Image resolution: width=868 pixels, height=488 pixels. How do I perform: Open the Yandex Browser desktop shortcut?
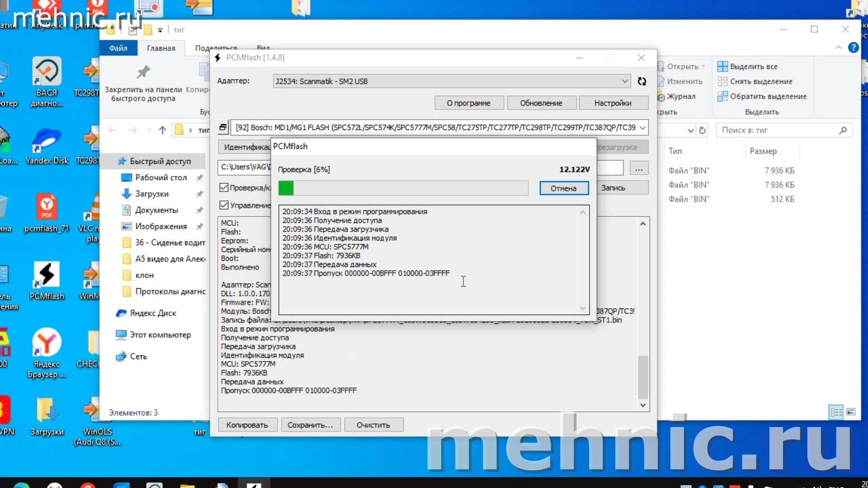pos(47,353)
